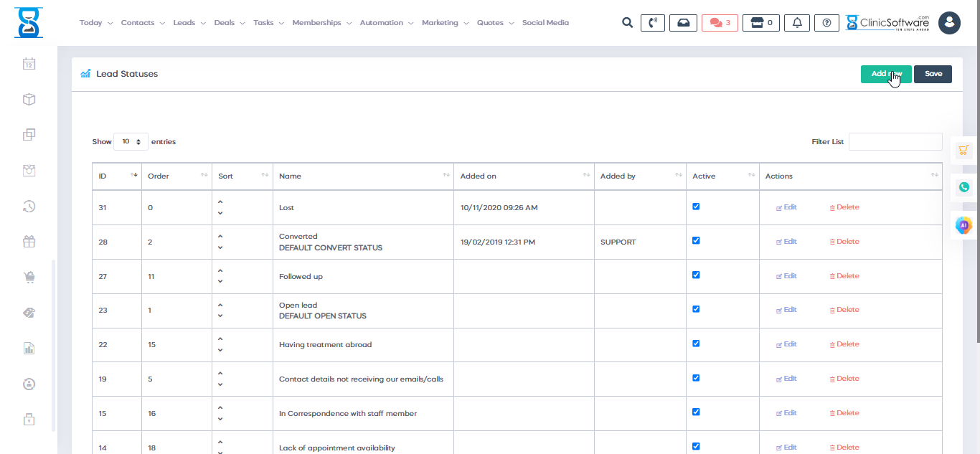
Task: Open the show entries count dropdown
Action: [x=131, y=142]
